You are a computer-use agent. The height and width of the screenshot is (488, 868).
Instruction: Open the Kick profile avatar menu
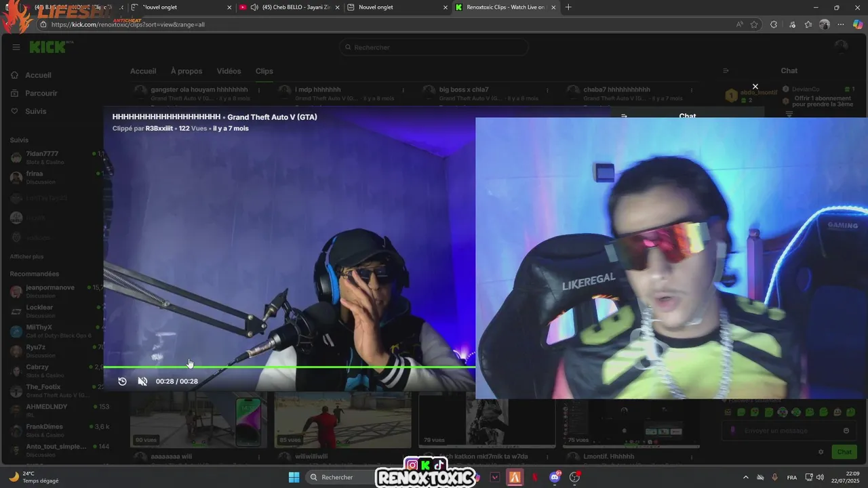pos(841,47)
